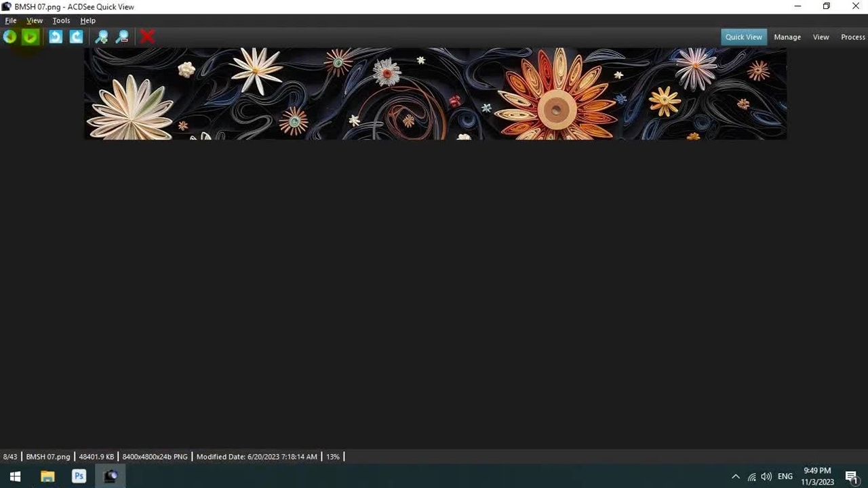Open File Explorer from the taskbar
Screen dimensions: 868x488
47,476
